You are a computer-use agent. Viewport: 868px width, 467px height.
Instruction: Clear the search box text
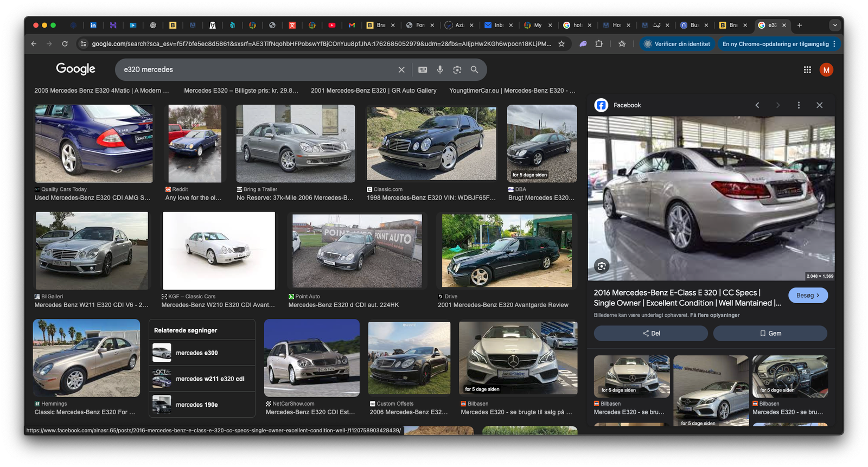[x=401, y=69]
